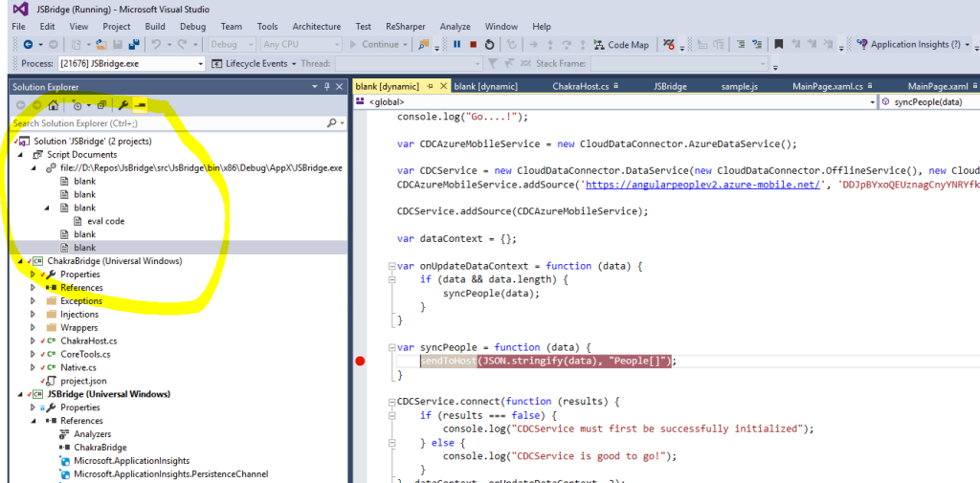Viewport: 980px width, 483px height.
Task: Click the Collapse All icon in Solution Explorer
Action: point(101,105)
